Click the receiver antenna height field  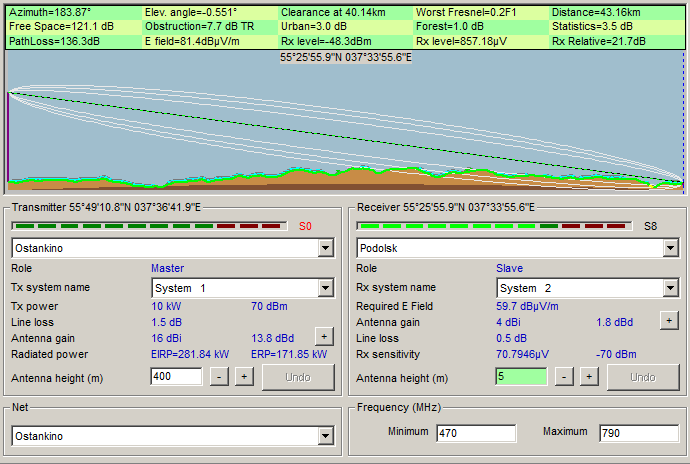(x=522, y=377)
